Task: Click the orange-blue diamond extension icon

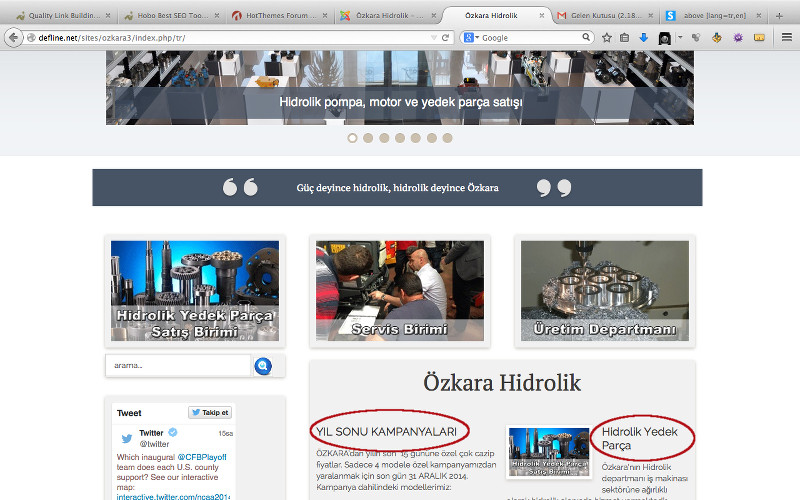Action: tap(717, 37)
